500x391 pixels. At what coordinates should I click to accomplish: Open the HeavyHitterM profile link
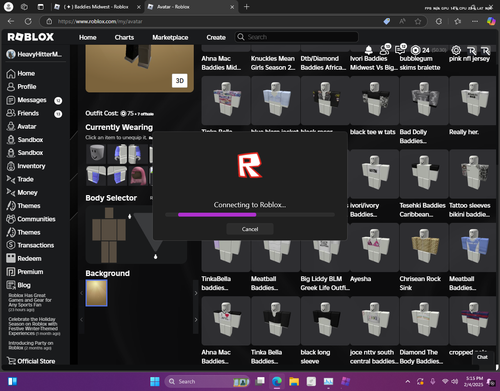[x=35, y=54]
